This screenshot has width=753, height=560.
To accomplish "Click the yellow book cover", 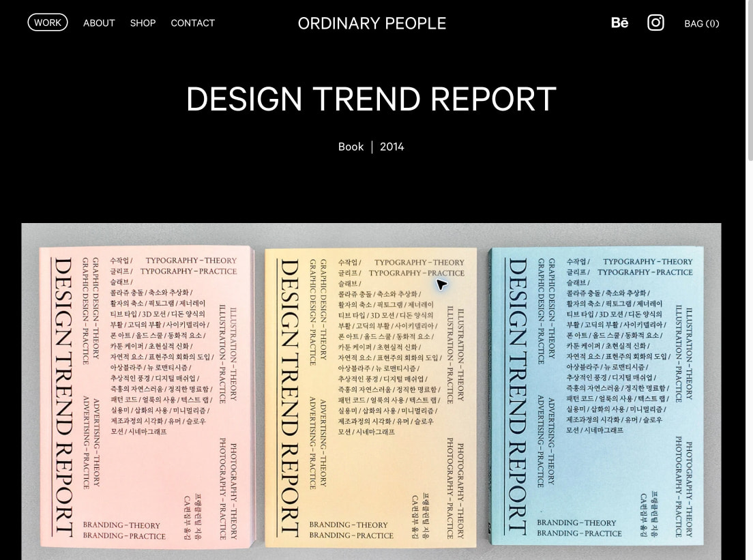I will coord(371,397).
